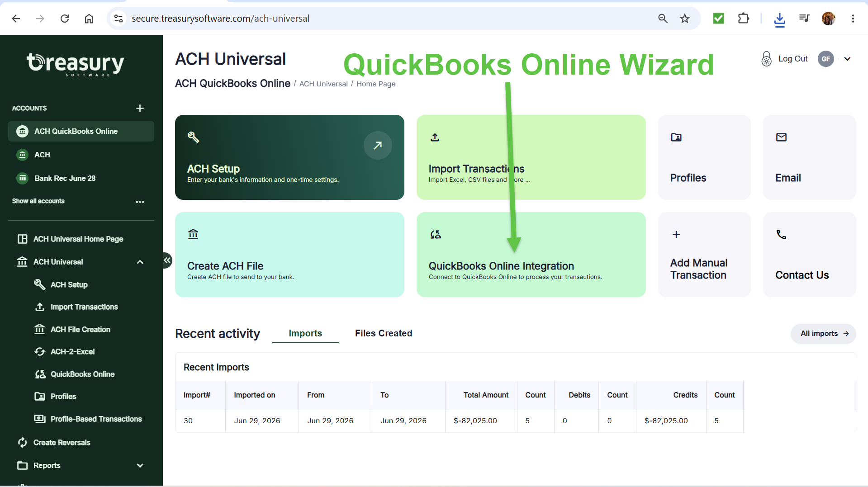This screenshot has width=868, height=487.
Task: Open accounts three-dot options menu
Action: point(140,202)
